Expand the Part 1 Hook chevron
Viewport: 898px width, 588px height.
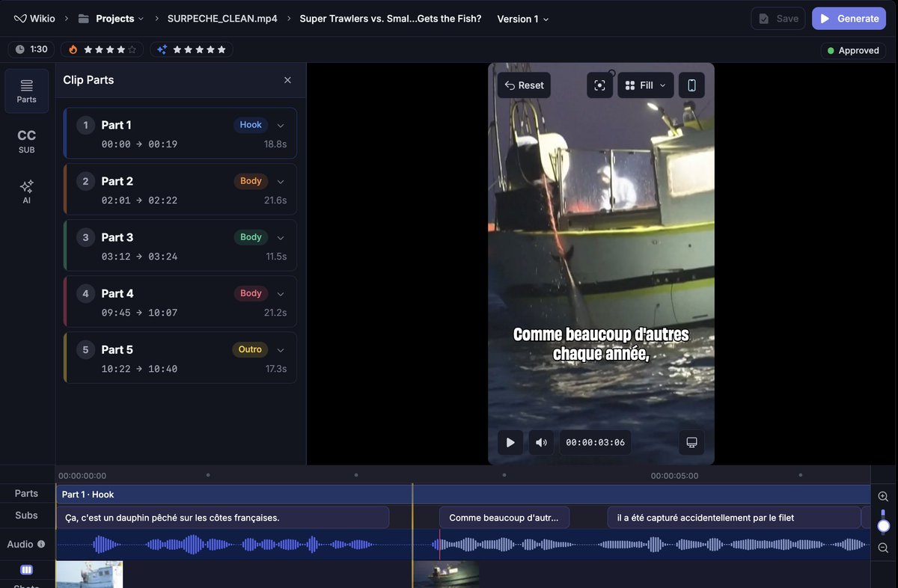(281, 126)
